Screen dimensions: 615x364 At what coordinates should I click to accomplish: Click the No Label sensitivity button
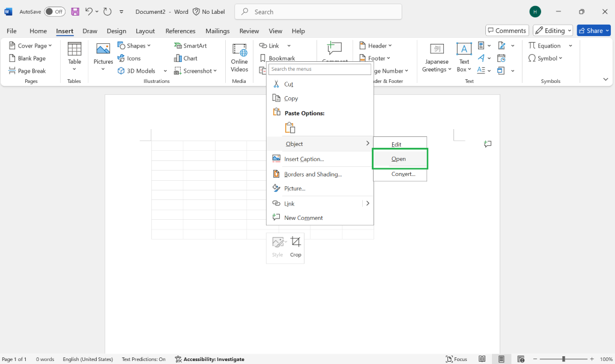point(208,12)
